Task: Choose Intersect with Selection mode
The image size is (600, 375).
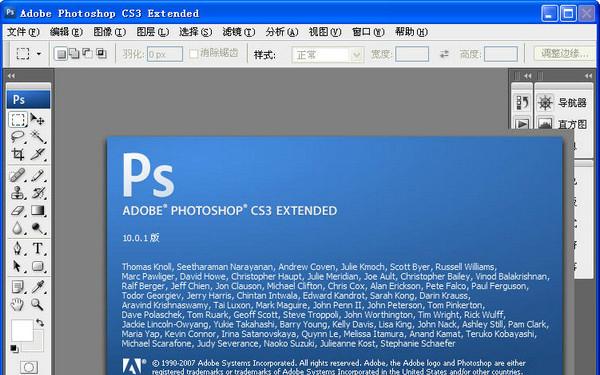Action: pos(101,54)
